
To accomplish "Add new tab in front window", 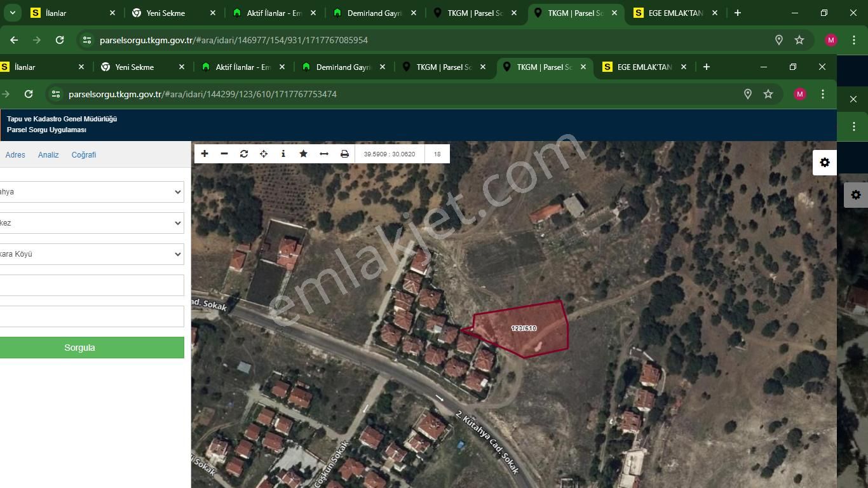I will pos(707,67).
